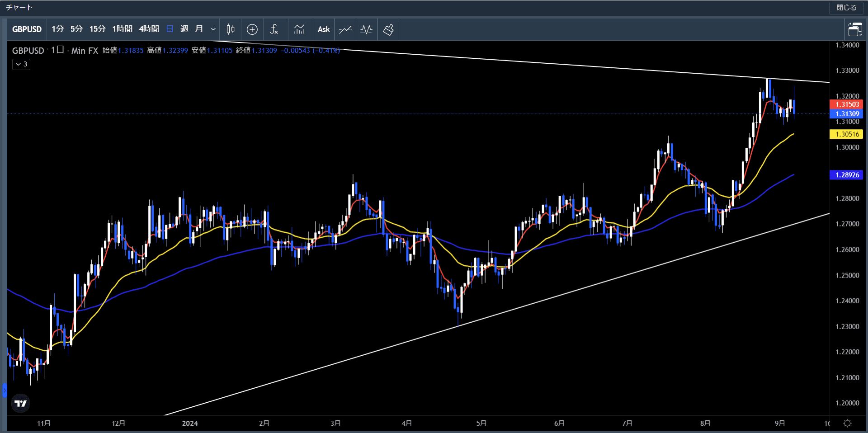868x433 pixels.
Task: Click the 始値 1.31835 open value
Action: pos(123,51)
